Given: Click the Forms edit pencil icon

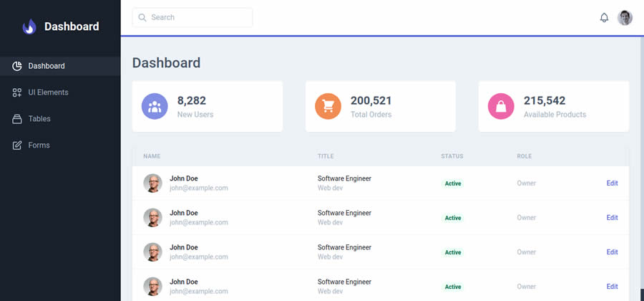Looking at the screenshot, I should point(17,145).
